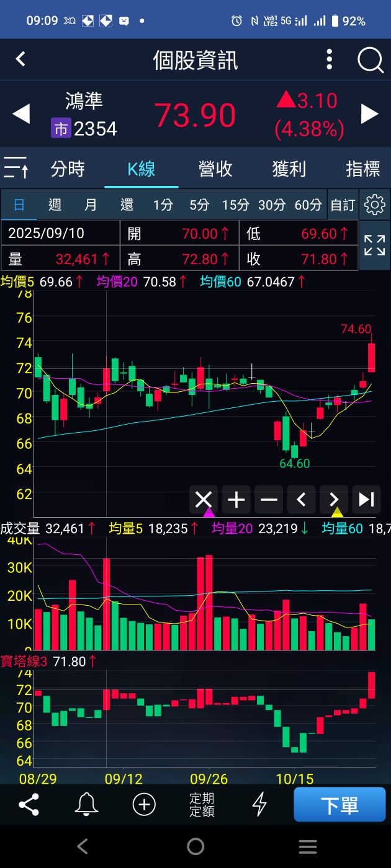Viewport: 391px width, 868px height.
Task: Switch to 分時 tab
Action: 68,169
